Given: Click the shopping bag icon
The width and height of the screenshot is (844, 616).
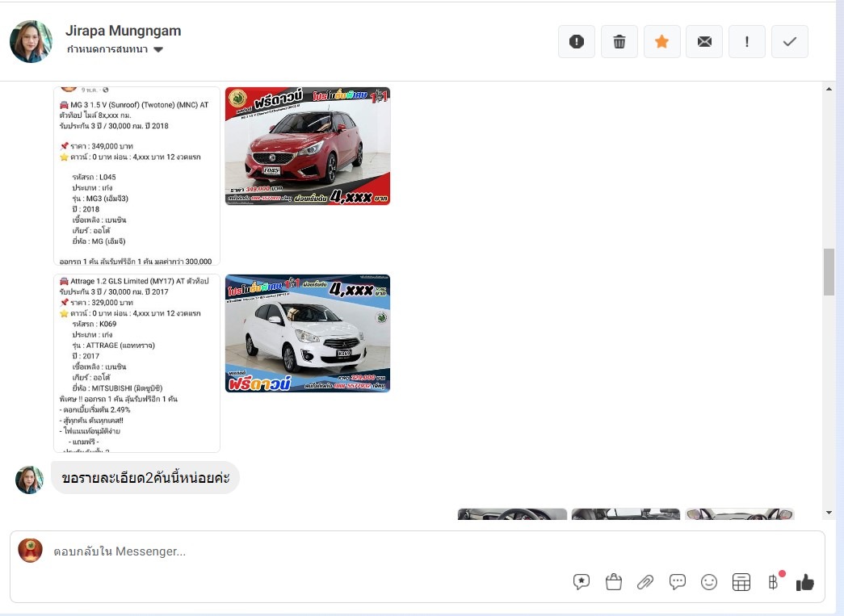Looking at the screenshot, I should pos(613,582).
